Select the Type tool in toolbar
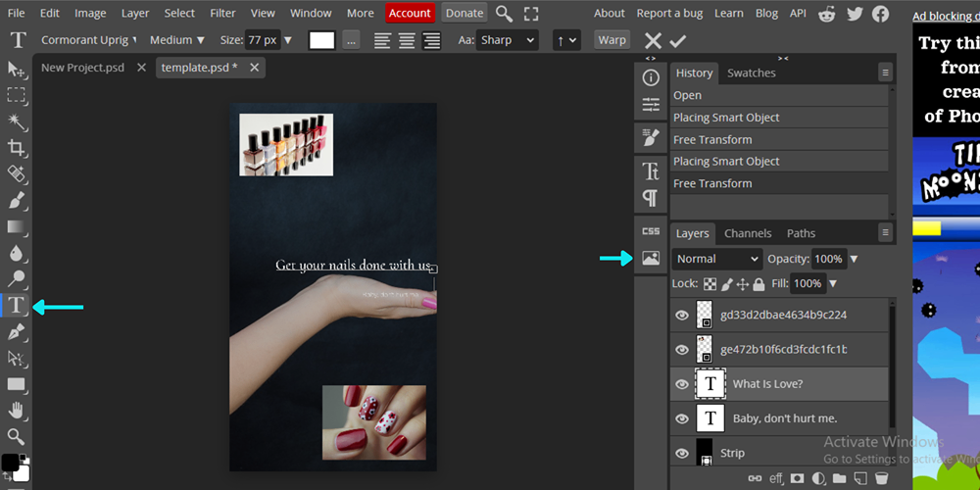Viewport: 980px width, 490px height. pos(16,306)
